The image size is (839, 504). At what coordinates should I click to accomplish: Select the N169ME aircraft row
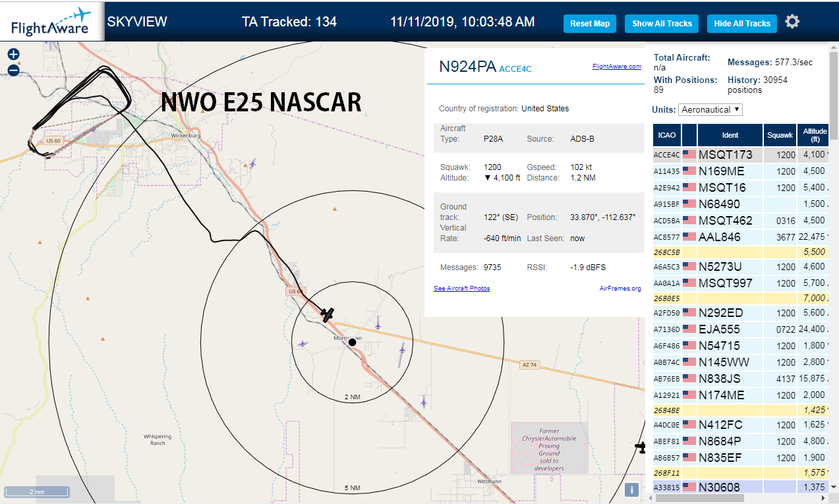(740, 171)
